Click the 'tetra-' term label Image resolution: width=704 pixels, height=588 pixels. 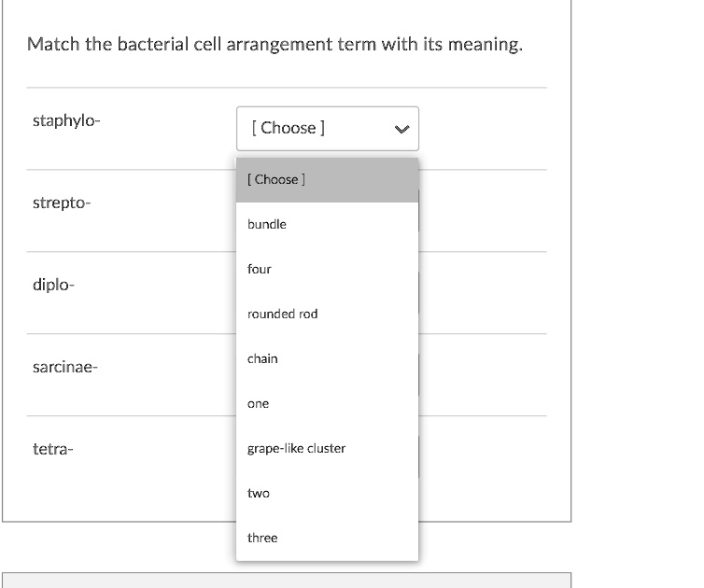point(52,449)
